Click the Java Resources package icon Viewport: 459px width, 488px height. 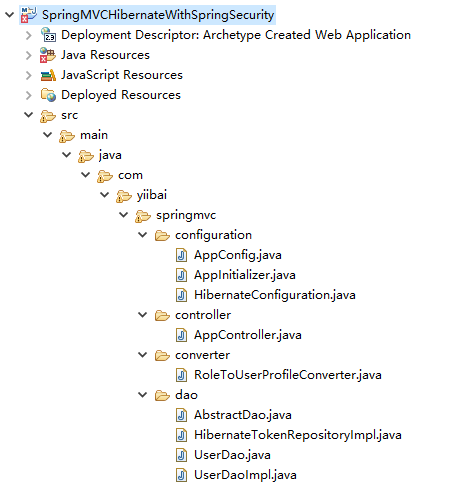(48, 55)
